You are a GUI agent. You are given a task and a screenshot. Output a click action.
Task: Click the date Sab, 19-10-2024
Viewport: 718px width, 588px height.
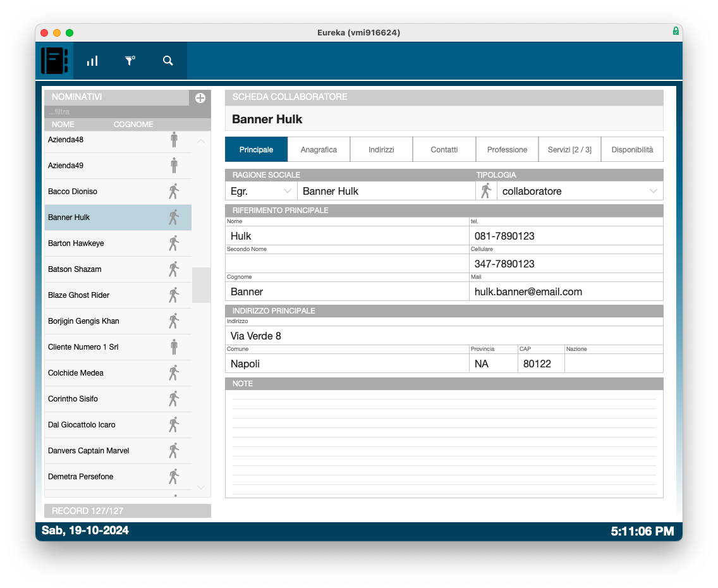85,530
